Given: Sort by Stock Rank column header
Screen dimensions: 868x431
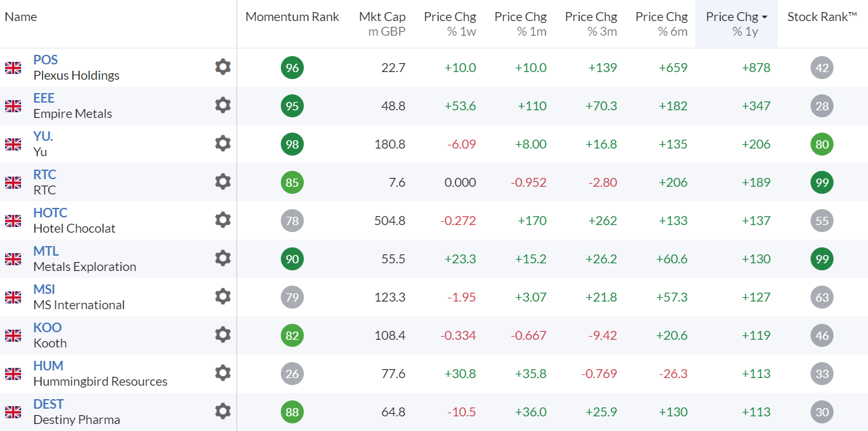Looking at the screenshot, I should [822, 17].
